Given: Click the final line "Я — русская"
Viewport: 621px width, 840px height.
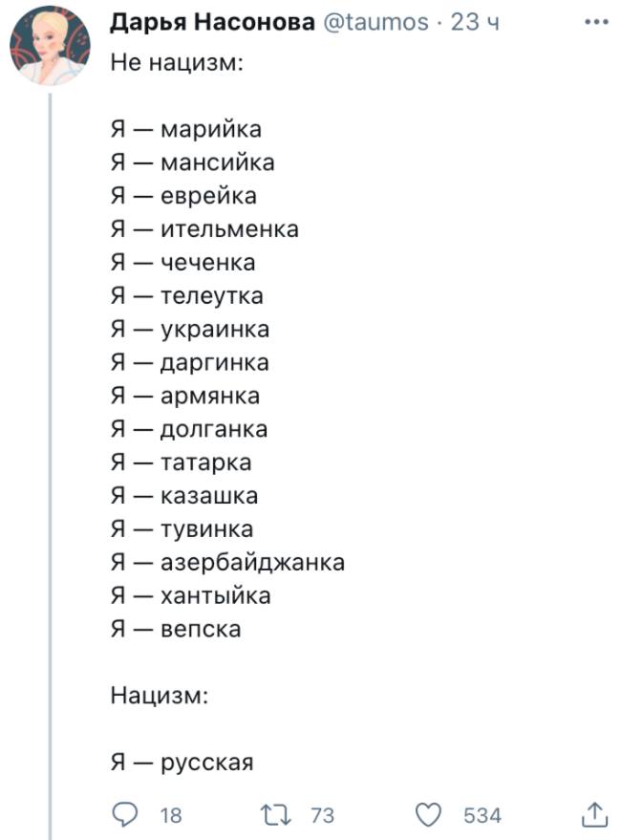Looking at the screenshot, I should (x=182, y=762).
